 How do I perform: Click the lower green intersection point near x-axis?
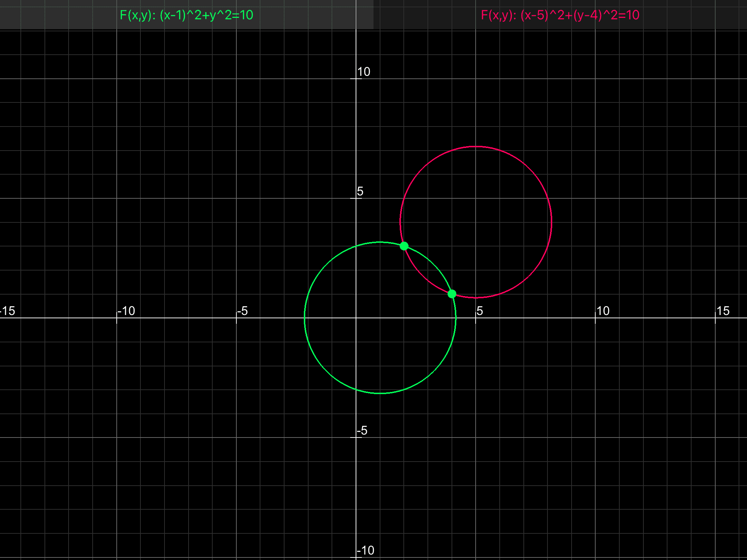click(x=452, y=294)
